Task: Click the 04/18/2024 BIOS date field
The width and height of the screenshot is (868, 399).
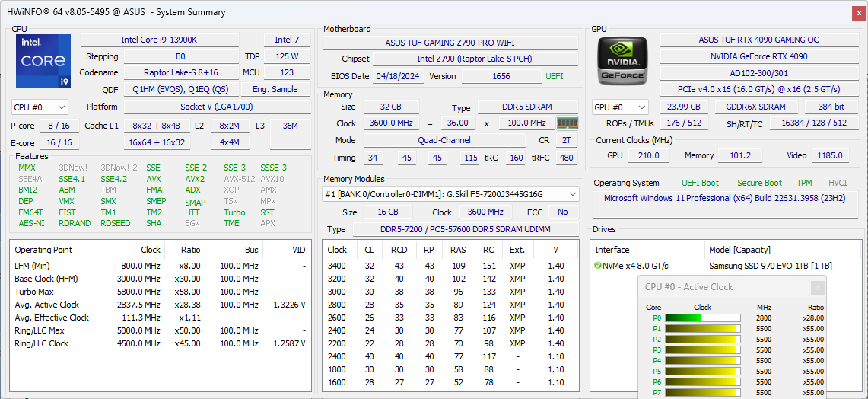Action: click(399, 76)
